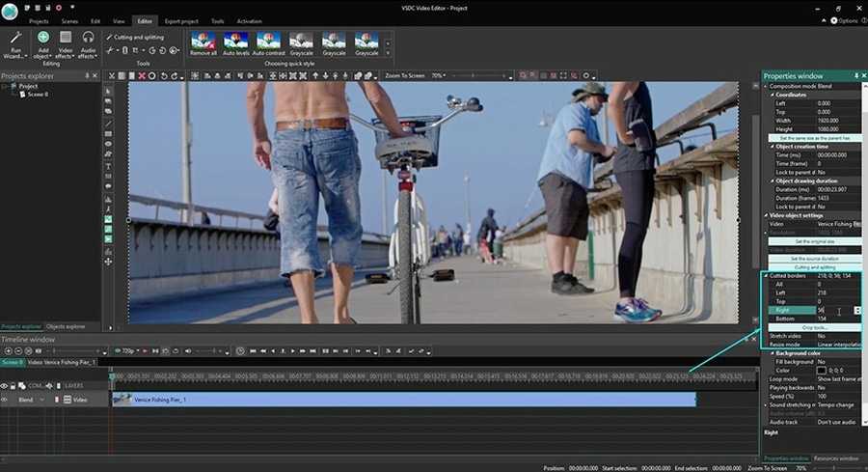The height and width of the screenshot is (472, 868).
Task: Open the 720p preview quality dropdown
Action: point(129,351)
